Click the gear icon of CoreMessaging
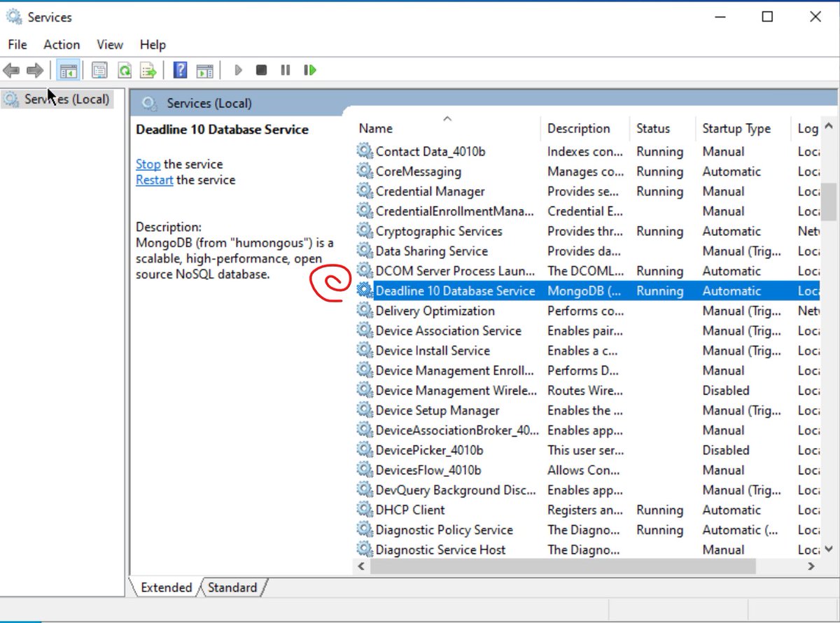The image size is (840, 623). tap(365, 171)
